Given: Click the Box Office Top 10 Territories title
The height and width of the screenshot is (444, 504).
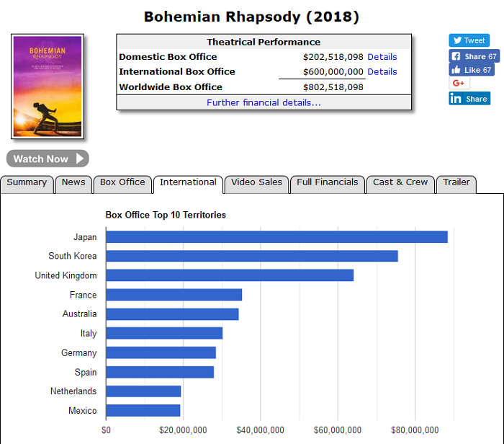Looking at the screenshot, I should pos(166,215).
